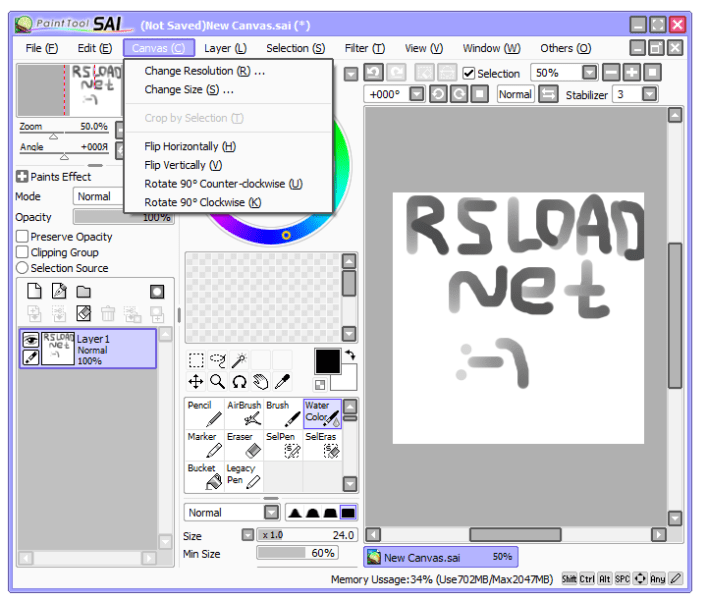Screen dimensions: 707x600
Task: Select the eyedropper color picker tool
Action: tap(282, 382)
